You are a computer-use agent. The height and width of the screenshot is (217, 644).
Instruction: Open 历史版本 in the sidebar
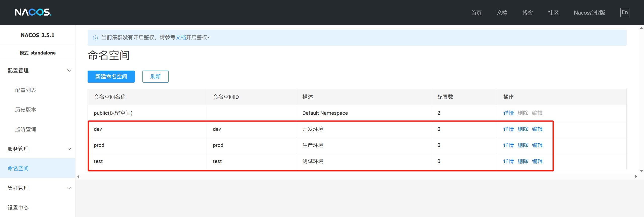coord(26,110)
